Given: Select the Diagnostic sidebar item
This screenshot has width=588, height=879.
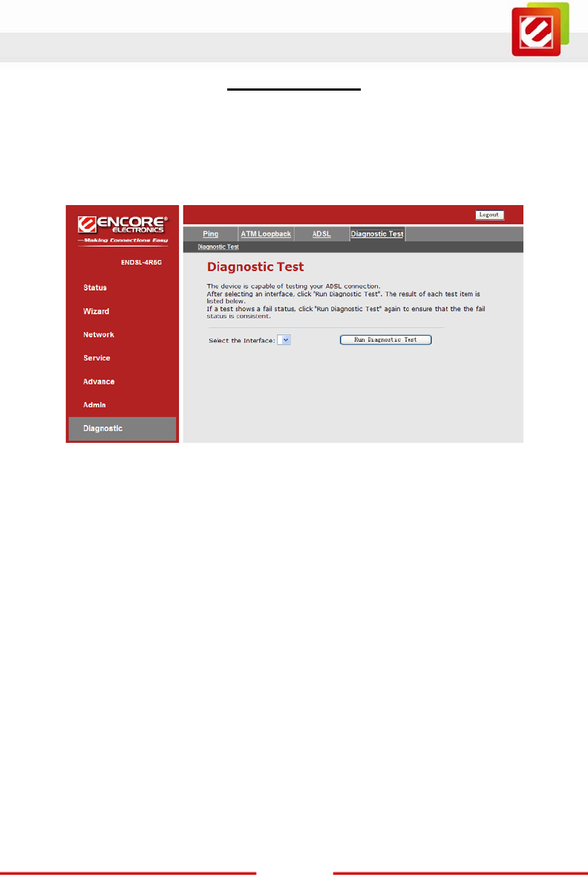Looking at the screenshot, I should [x=122, y=428].
